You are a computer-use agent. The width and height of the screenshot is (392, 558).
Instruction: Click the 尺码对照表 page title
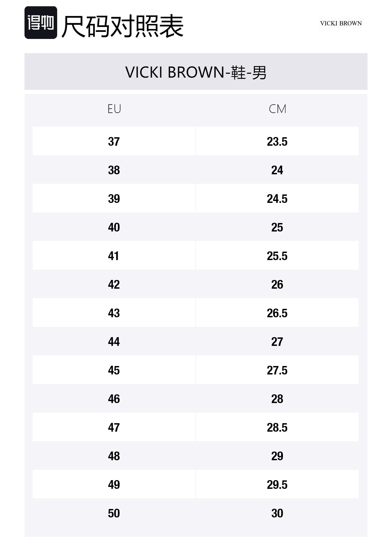pos(122,26)
